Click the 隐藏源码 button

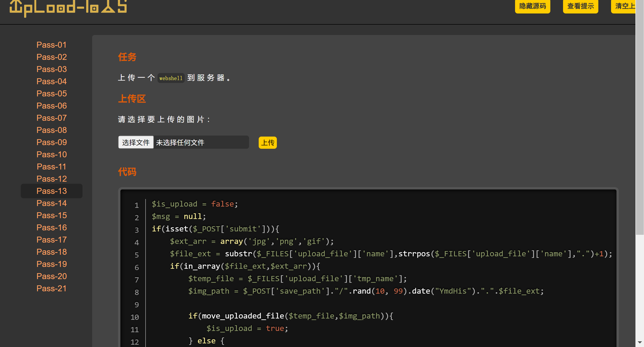coord(532,6)
